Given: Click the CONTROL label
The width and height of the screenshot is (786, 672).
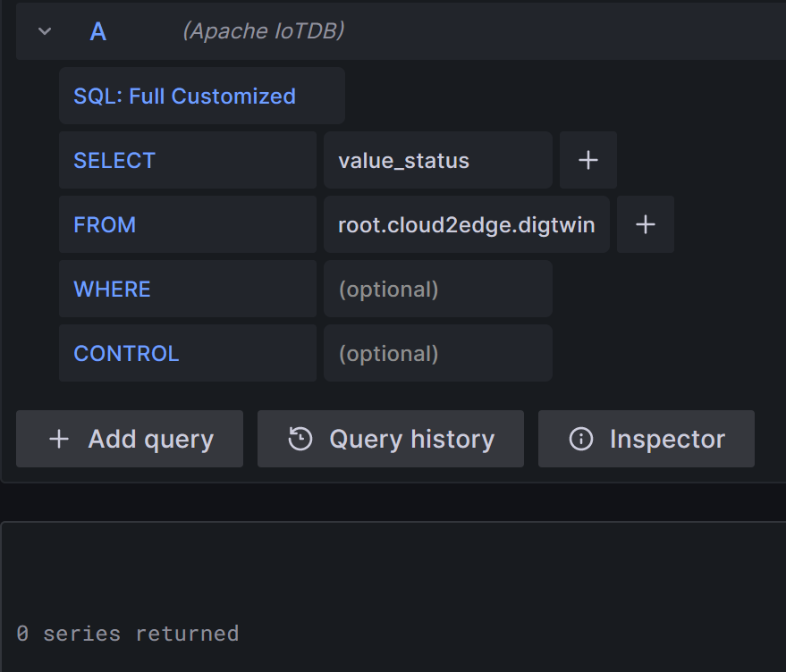Looking at the screenshot, I should (x=126, y=354).
